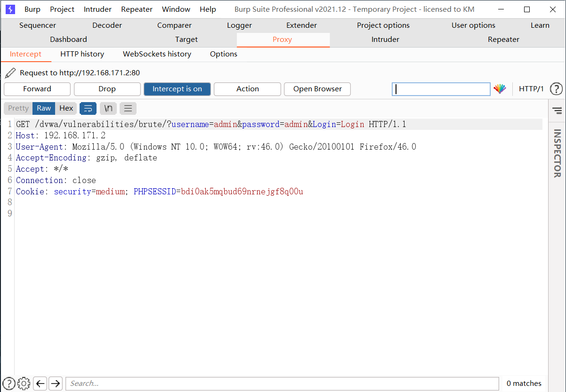Switch to the Sequencer tab
The width and height of the screenshot is (566, 392).
(x=38, y=25)
